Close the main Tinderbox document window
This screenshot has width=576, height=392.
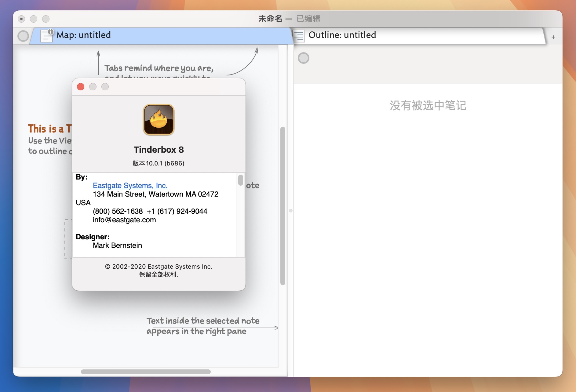[x=21, y=19]
